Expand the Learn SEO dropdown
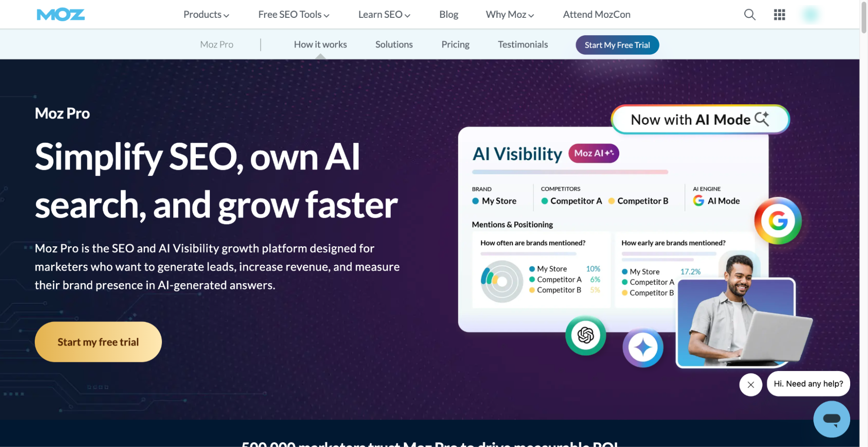The width and height of the screenshot is (868, 447). click(384, 15)
